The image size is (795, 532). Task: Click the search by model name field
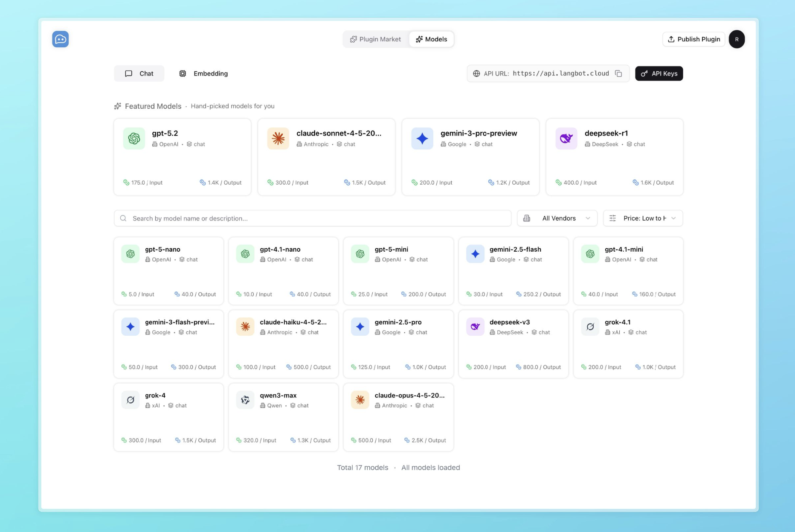click(313, 218)
